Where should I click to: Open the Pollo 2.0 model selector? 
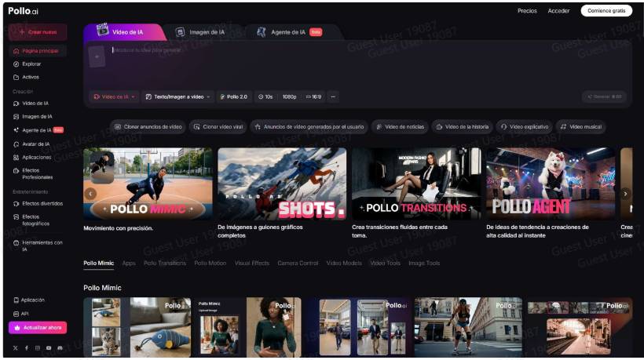coord(234,96)
